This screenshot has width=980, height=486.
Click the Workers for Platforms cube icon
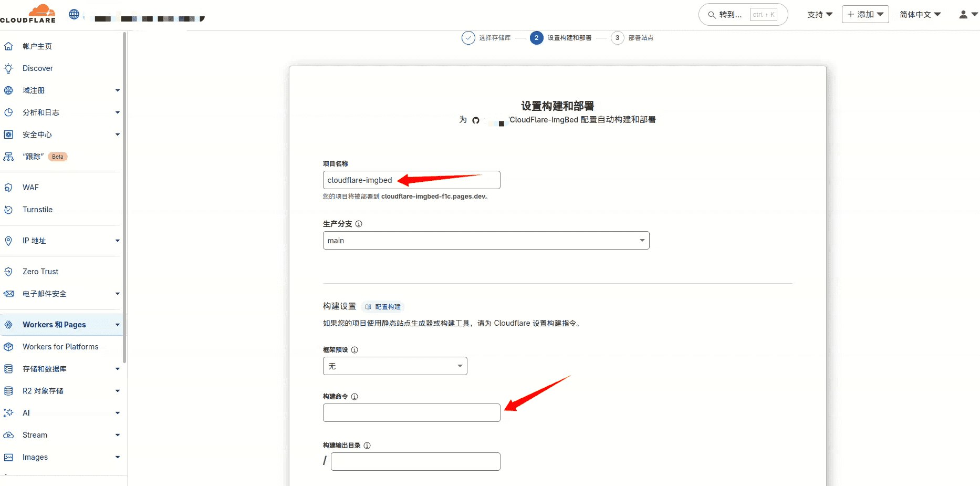(8, 347)
